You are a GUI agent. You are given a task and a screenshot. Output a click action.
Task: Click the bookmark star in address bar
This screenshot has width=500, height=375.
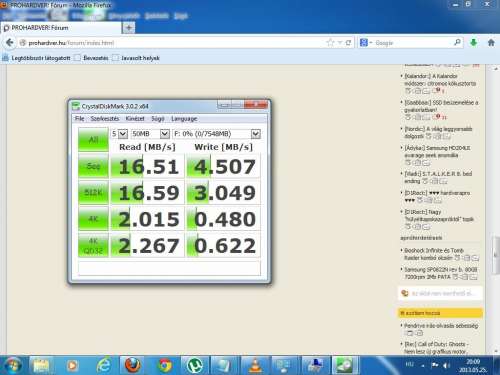[330, 43]
